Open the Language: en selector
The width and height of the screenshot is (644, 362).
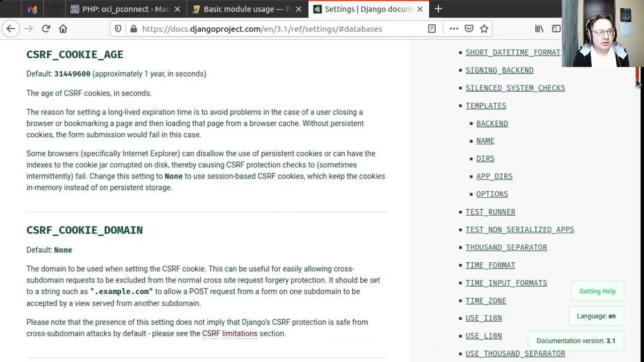pos(596,316)
